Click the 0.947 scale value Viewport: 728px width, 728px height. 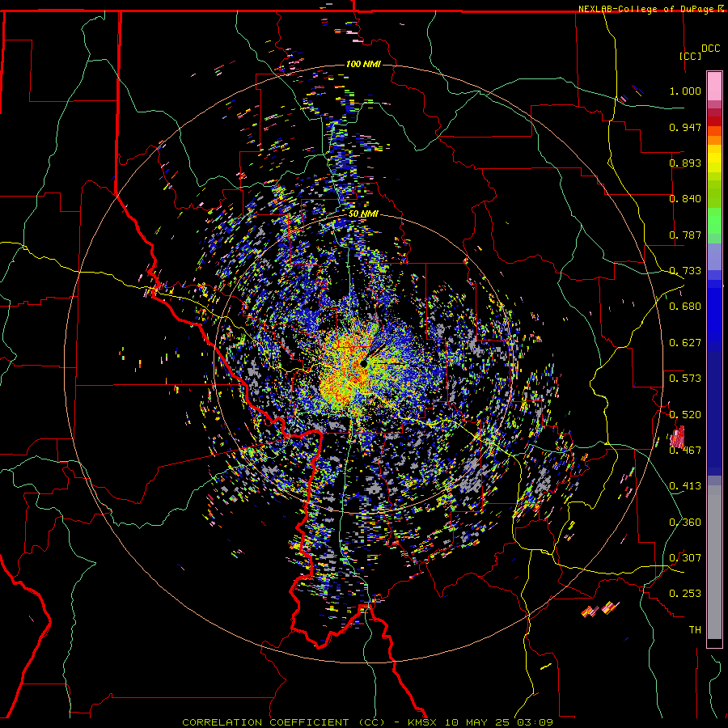pos(685,127)
